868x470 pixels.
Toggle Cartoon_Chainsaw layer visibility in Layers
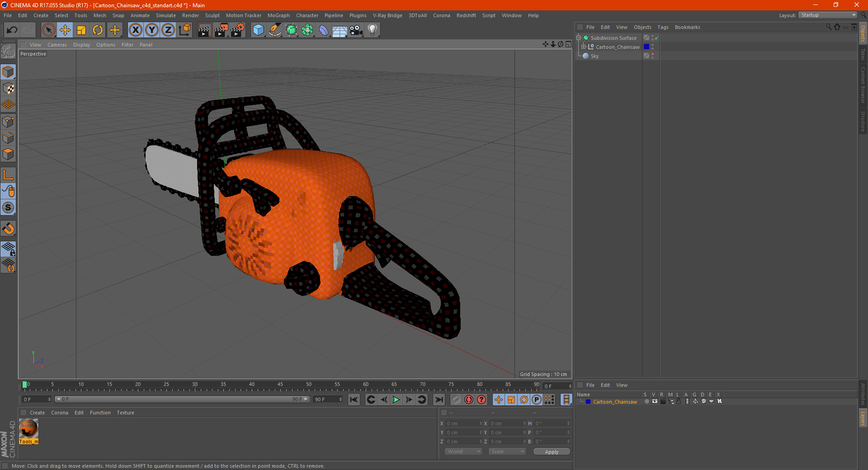655,401
